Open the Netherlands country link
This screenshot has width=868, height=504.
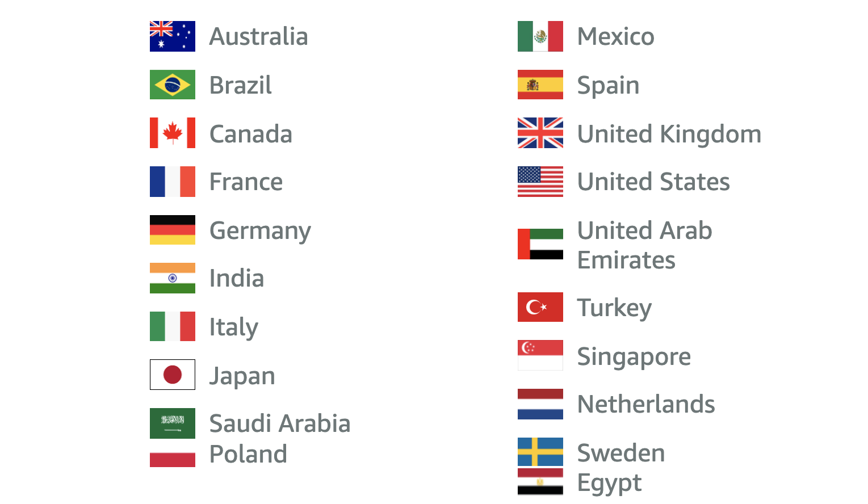(646, 404)
